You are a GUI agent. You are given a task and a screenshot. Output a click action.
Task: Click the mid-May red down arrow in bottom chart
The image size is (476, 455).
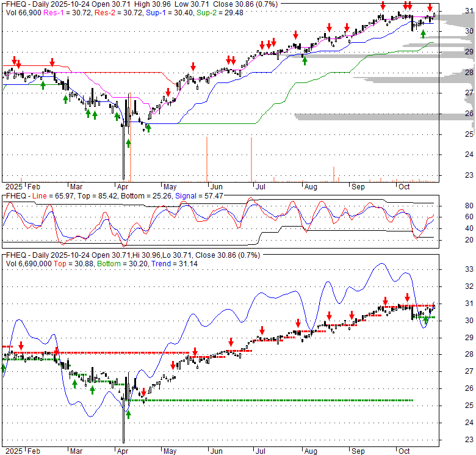195,352
